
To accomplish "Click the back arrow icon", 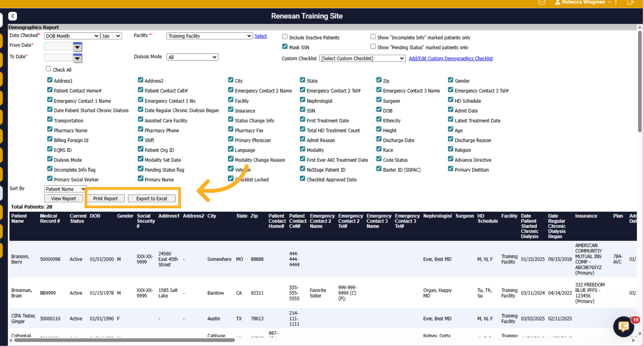I will 13,16.
